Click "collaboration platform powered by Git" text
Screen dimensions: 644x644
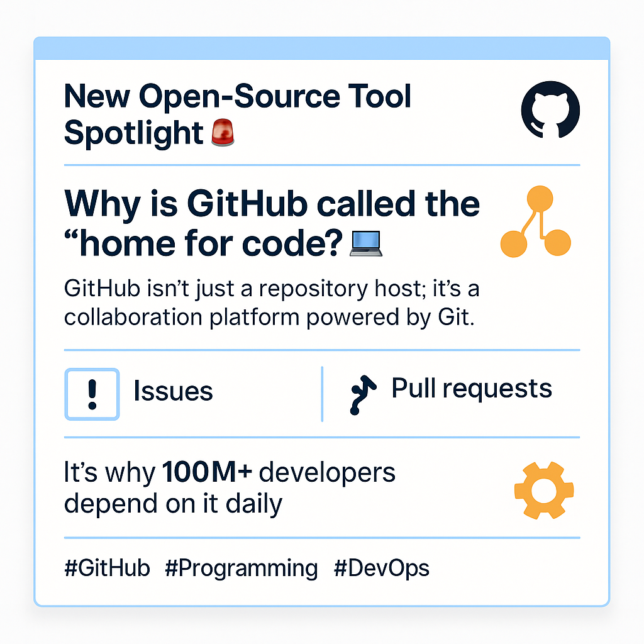pyautogui.click(x=267, y=318)
